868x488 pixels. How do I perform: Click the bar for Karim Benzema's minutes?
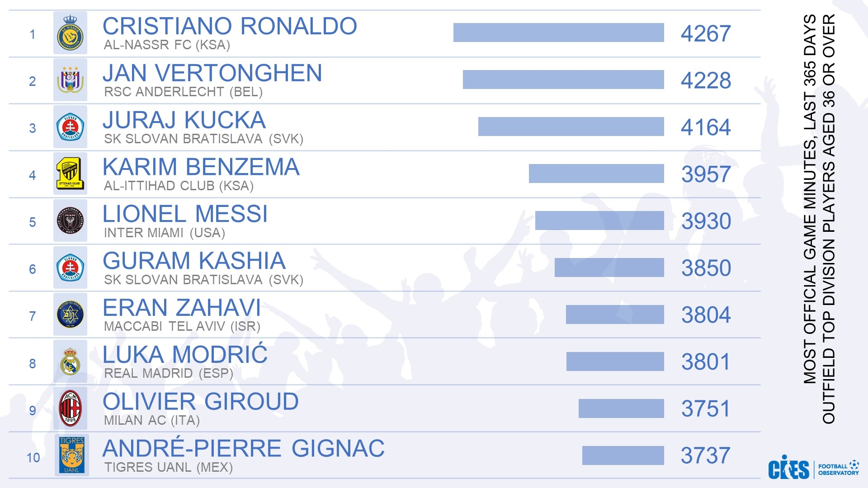click(x=596, y=174)
